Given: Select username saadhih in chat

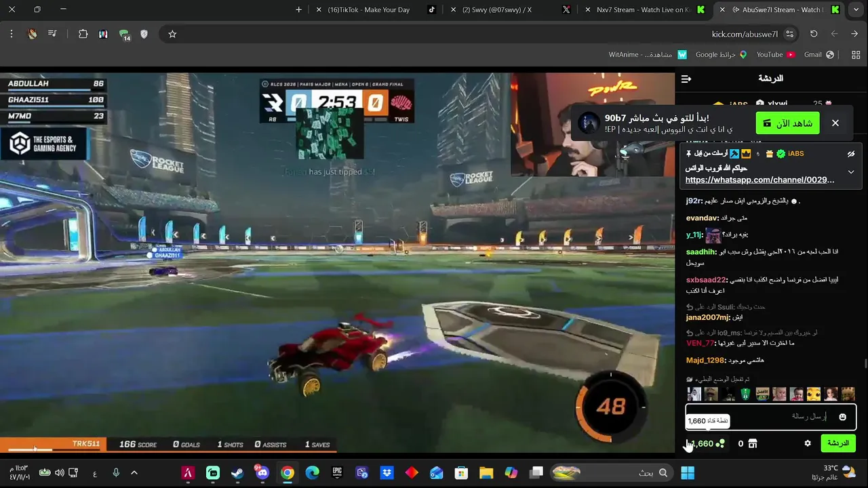Looking at the screenshot, I should (x=701, y=251).
